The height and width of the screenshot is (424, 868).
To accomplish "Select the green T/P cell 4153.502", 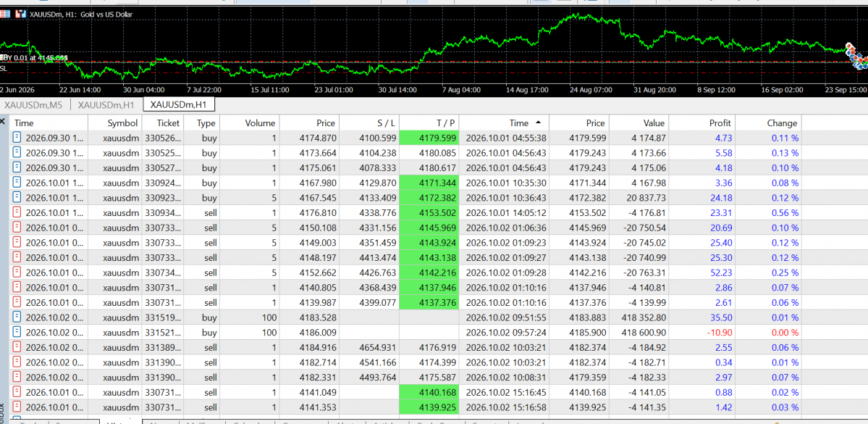I will (429, 212).
